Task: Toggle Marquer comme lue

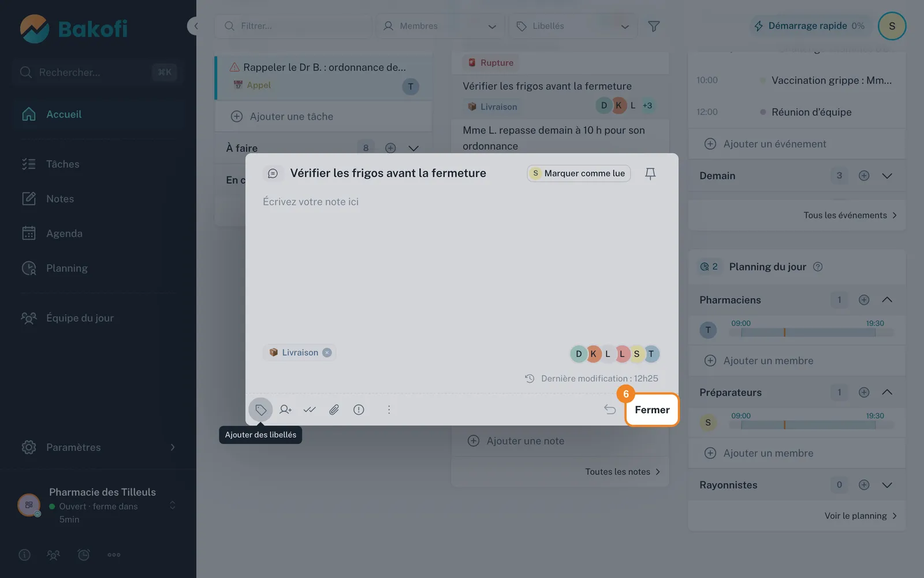Action: pyautogui.click(x=579, y=173)
